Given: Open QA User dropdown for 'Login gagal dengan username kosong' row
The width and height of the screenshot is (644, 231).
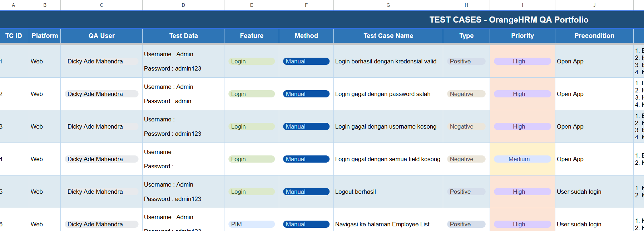Looking at the screenshot, I should [101, 126].
